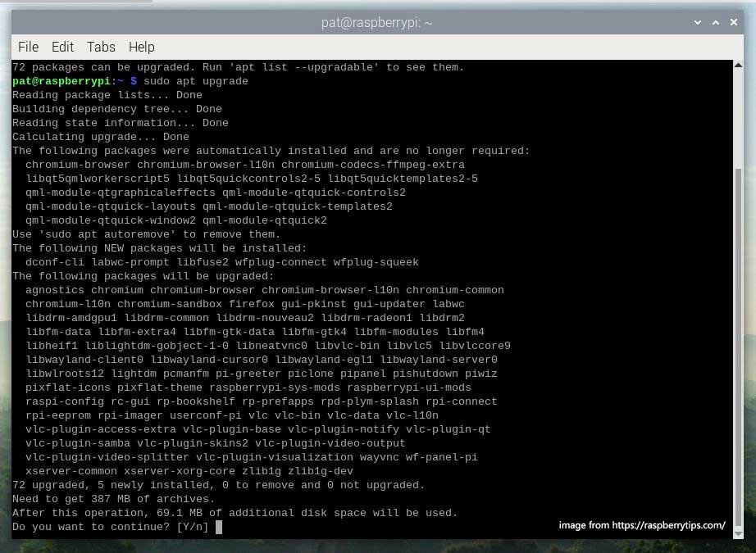Click the scrollbar down arrow
The height and width of the screenshot is (553, 756).
pos(738,534)
